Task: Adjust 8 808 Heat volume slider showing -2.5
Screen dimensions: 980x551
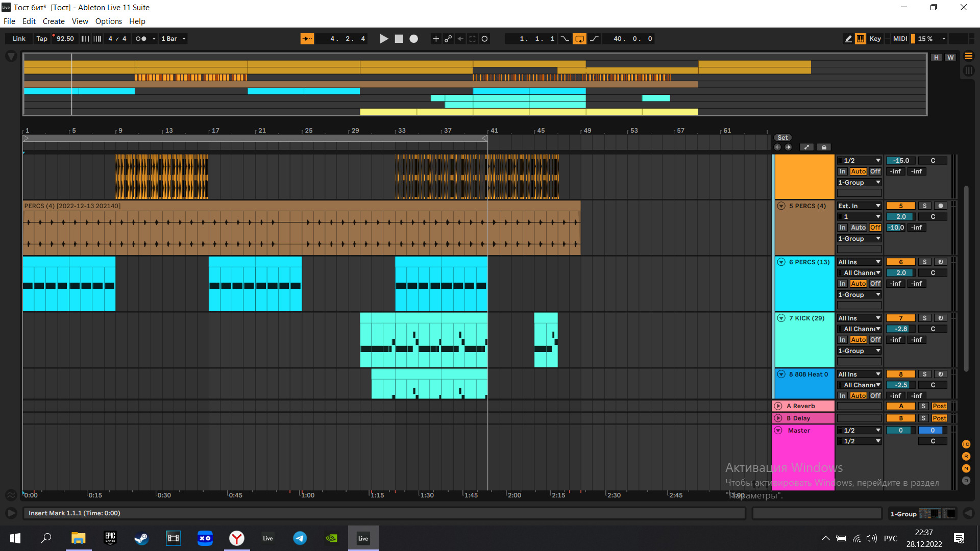Action: click(x=900, y=385)
